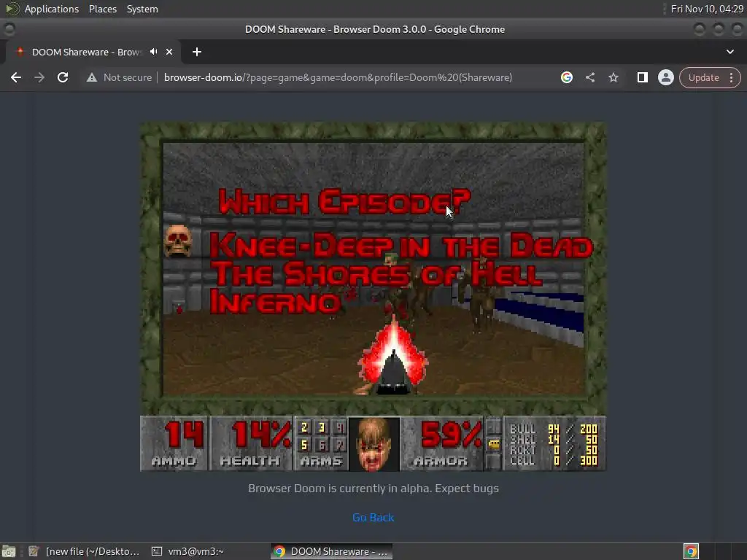The height and width of the screenshot is (560, 747).
Task: Click the show desktop taskbar icon
Action: (9, 551)
